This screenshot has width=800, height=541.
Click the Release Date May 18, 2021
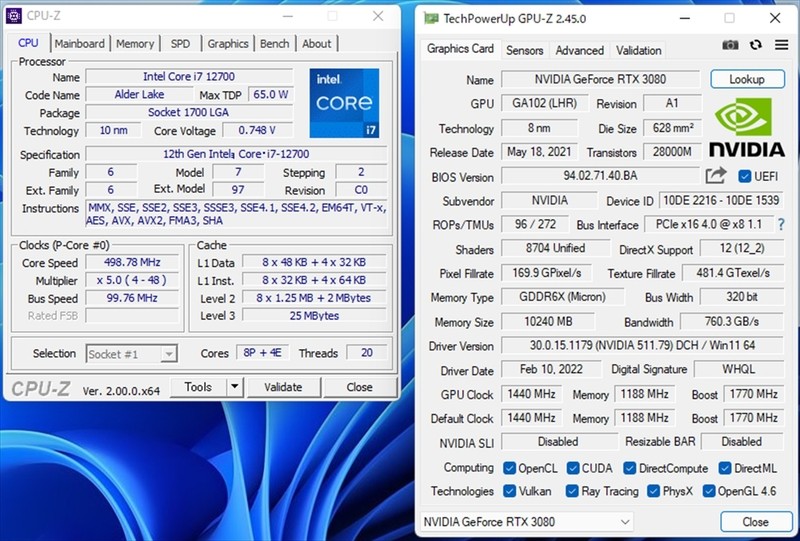tap(539, 152)
